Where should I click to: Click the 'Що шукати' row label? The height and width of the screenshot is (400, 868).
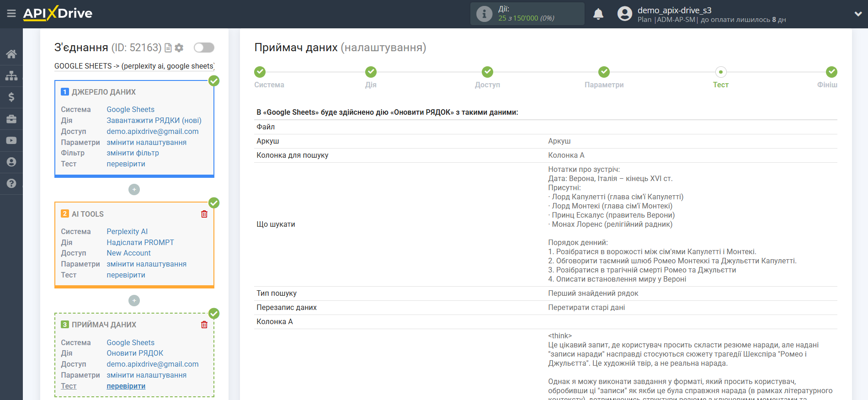276,224
